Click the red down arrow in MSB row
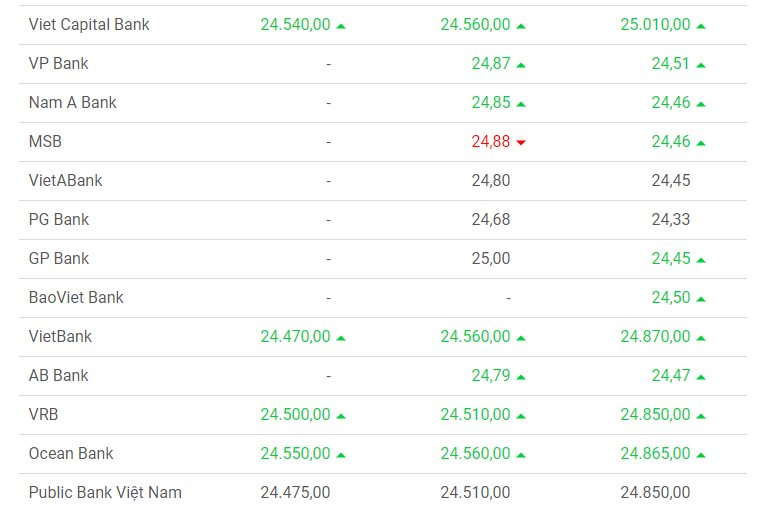Screen dimensions: 767x507 (521, 143)
